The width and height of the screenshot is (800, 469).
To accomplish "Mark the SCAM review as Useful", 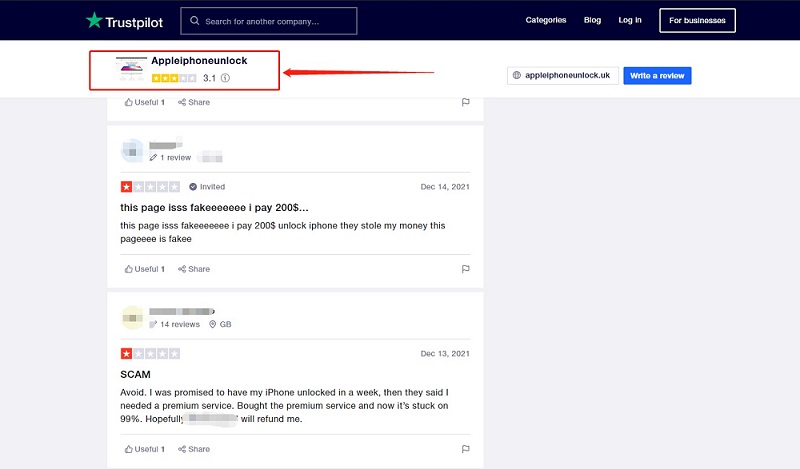I will click(145, 449).
